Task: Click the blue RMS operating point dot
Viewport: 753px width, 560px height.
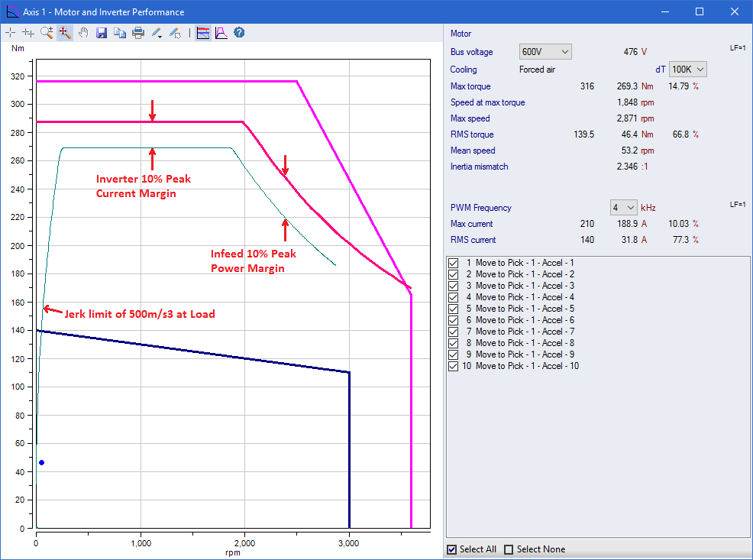Action: point(41,462)
